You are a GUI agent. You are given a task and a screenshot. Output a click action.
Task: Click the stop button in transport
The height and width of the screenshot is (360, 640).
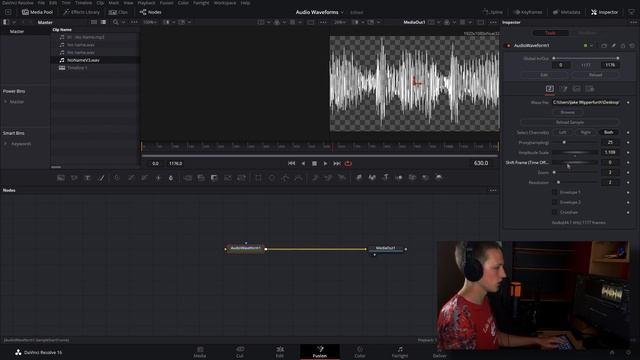(314, 163)
